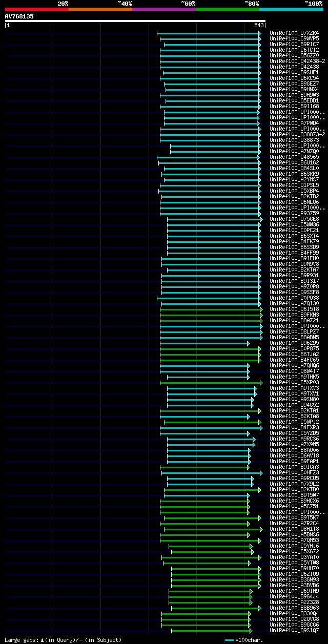Click the UniRef100_C5XBP4 label
This screenshot has width=328, height=644.
click(294, 191)
